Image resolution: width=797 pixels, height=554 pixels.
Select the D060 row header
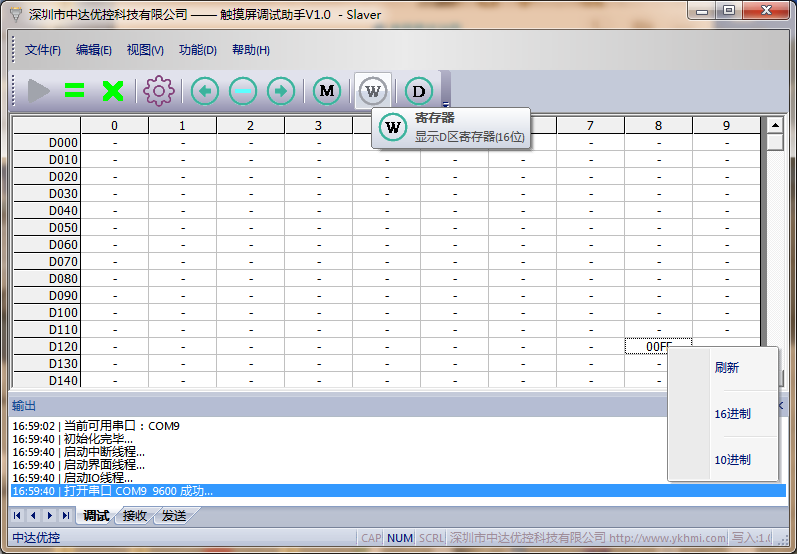47,245
